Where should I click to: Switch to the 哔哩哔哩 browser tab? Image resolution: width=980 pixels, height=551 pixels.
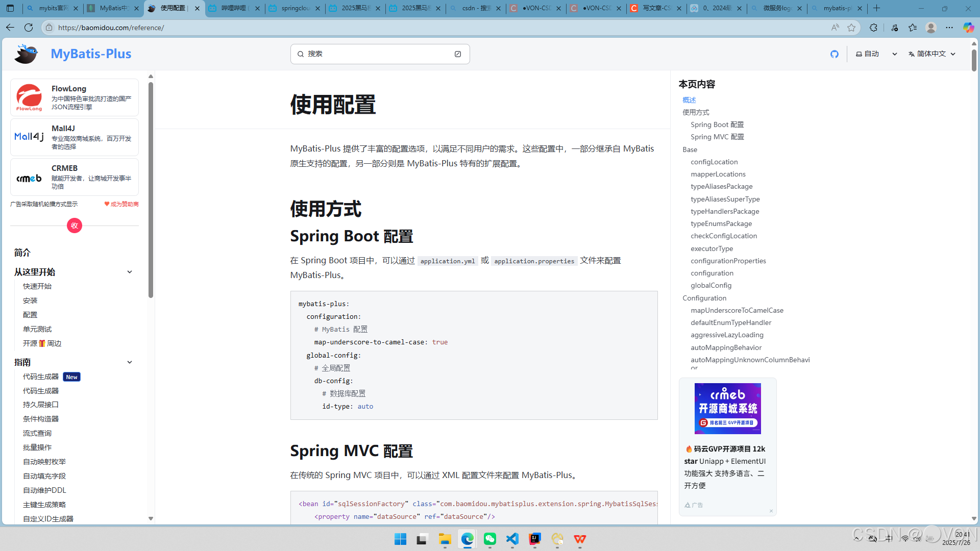[234, 8]
